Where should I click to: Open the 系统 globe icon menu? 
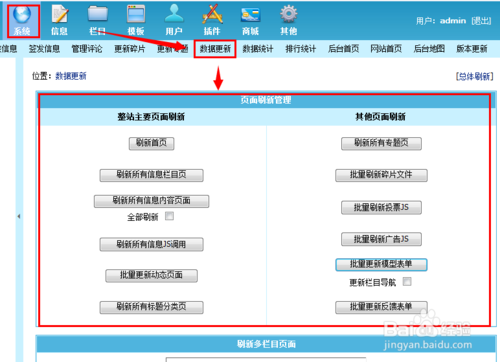pos(22,20)
